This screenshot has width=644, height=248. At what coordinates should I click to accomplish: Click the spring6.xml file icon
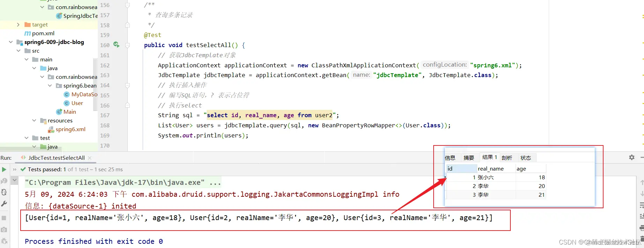coord(51,129)
